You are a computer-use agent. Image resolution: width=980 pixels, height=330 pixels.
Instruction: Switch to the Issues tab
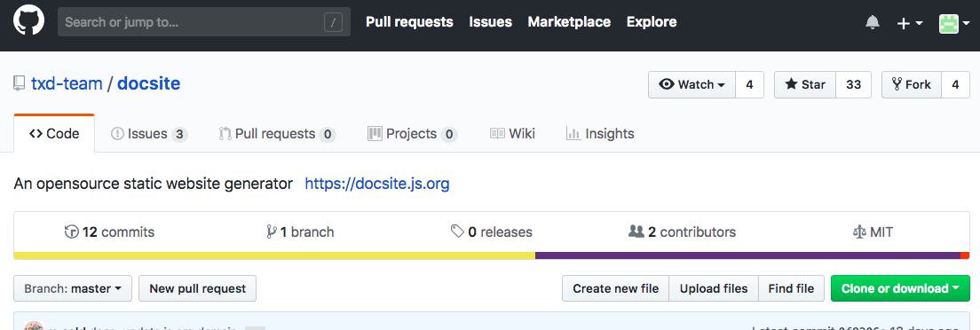click(x=149, y=134)
